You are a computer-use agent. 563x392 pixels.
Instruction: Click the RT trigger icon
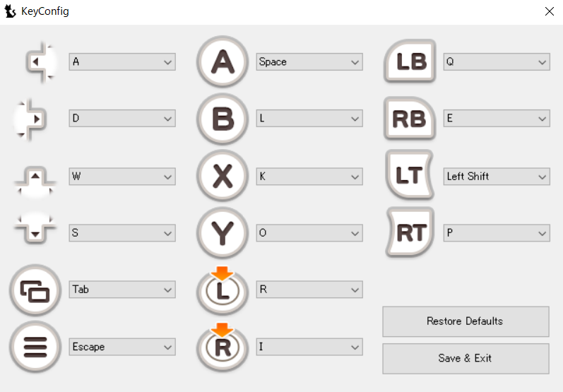410,232
